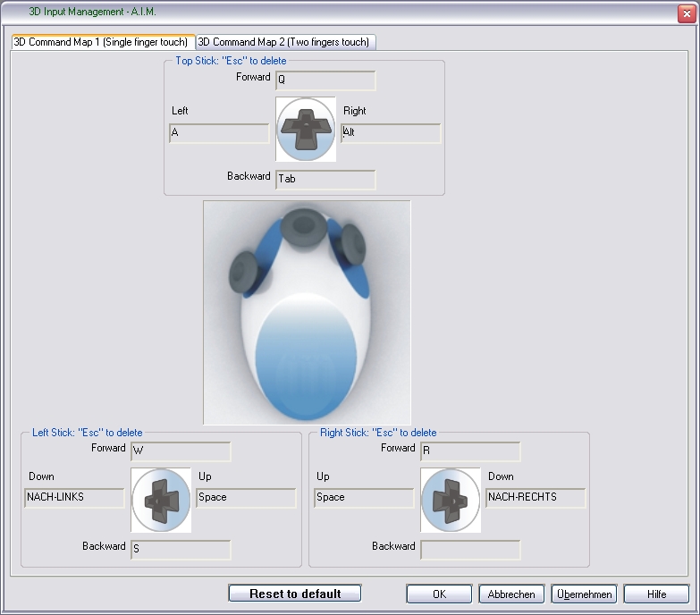This screenshot has height=615, width=700.
Task: Select Right Stick Up field with Space
Action: click(x=364, y=498)
